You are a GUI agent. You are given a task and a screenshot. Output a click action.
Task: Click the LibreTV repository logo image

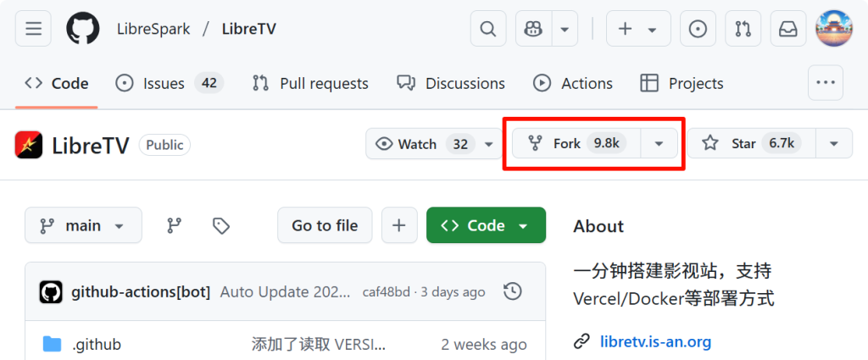[x=29, y=145]
